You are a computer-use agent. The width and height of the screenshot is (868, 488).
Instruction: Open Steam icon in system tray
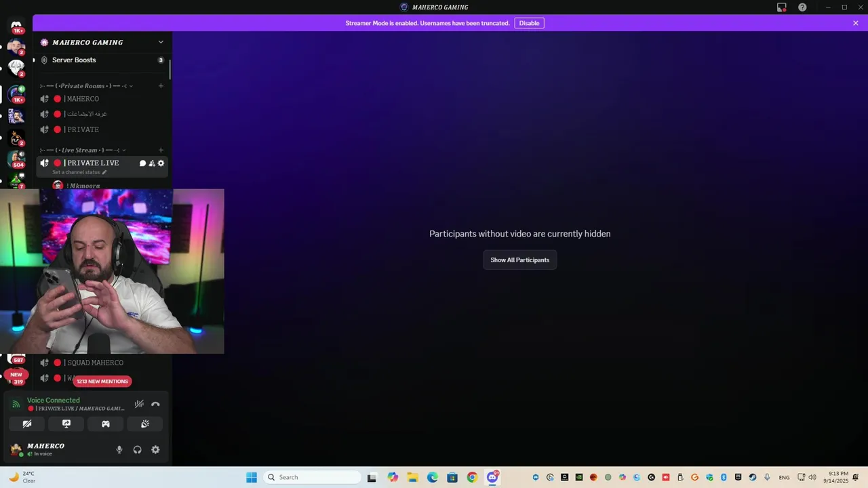pos(753,477)
